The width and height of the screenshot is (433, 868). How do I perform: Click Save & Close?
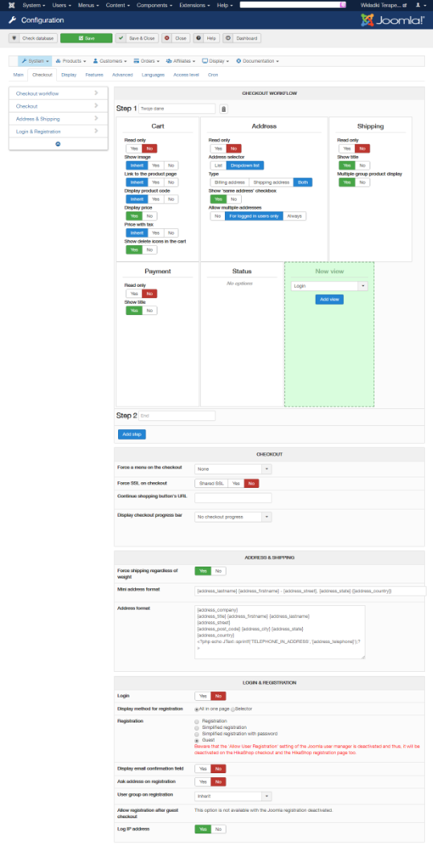[137, 39]
